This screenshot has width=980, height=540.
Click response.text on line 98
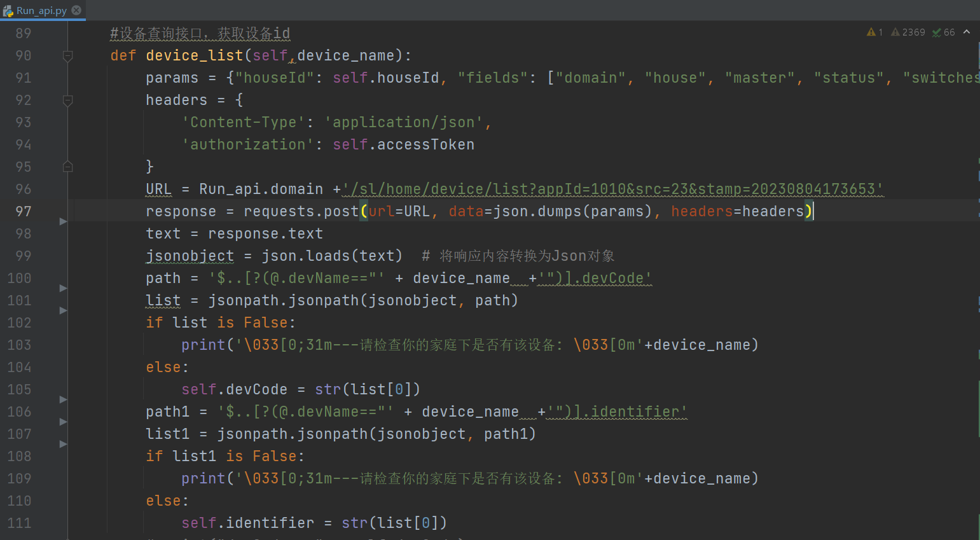pos(266,233)
